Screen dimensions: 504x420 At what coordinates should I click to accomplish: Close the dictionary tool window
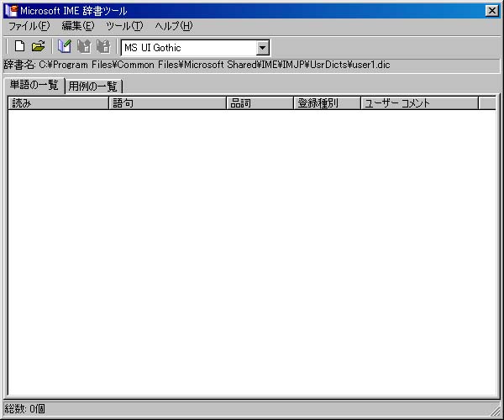(492, 11)
